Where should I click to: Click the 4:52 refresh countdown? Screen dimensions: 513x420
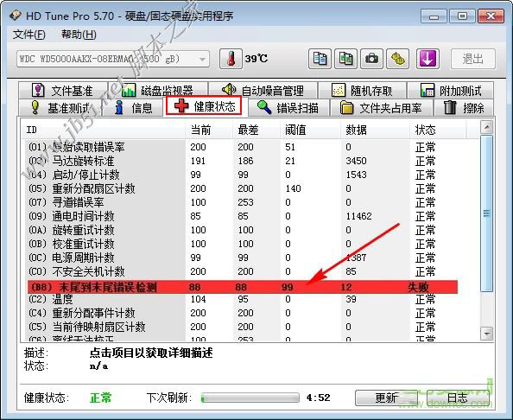point(318,398)
